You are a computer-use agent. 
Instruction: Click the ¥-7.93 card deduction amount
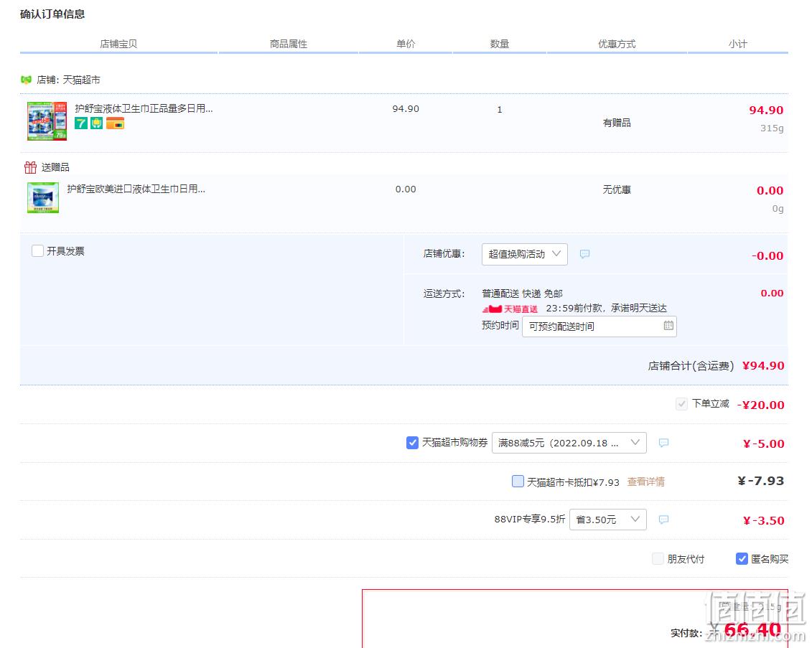tap(761, 482)
